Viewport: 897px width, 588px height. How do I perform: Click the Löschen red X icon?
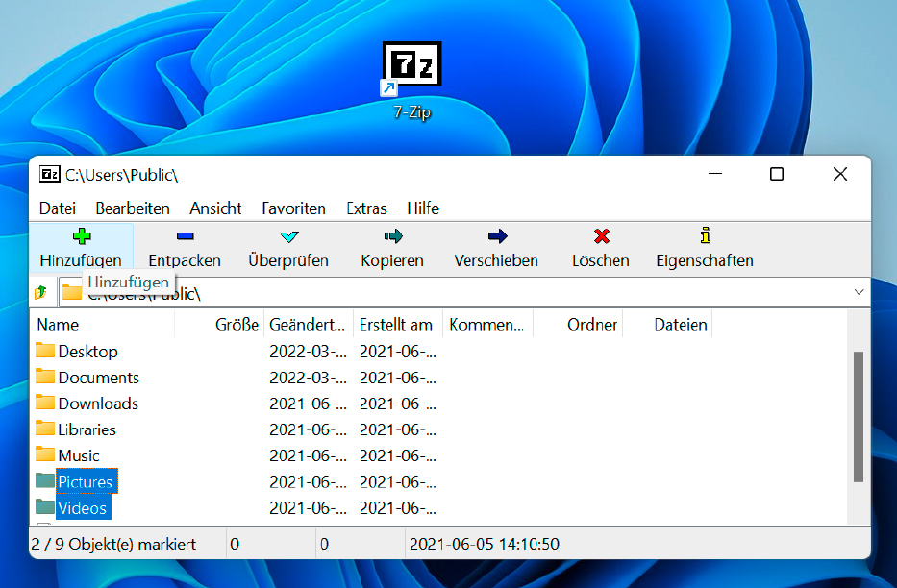point(602,236)
